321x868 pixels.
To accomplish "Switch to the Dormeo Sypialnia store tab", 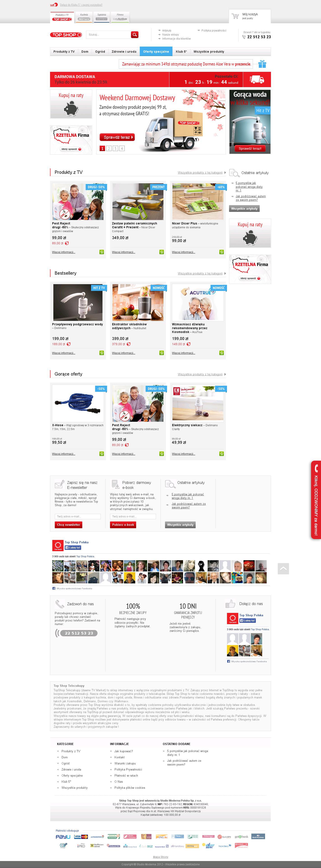I will 101,17.
